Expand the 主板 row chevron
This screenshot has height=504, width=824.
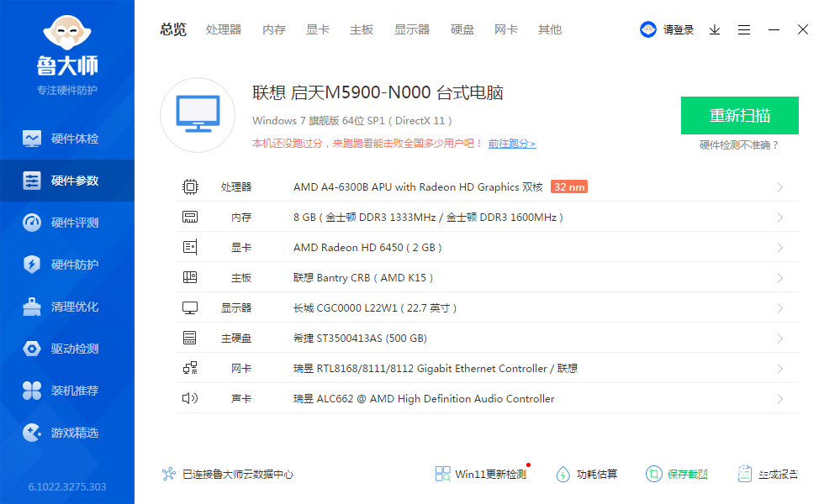pyautogui.click(x=780, y=278)
